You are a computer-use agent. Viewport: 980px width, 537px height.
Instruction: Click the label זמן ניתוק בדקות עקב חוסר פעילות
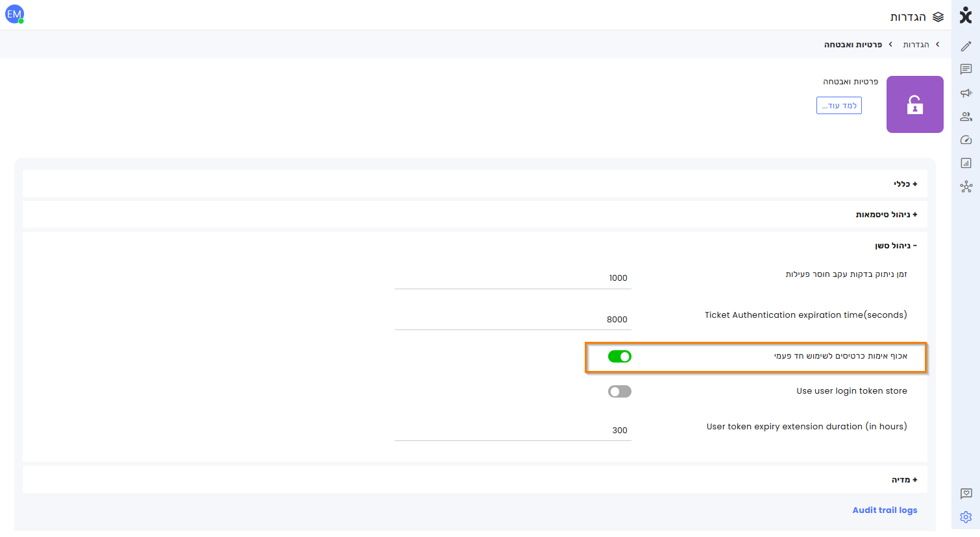tap(846, 274)
